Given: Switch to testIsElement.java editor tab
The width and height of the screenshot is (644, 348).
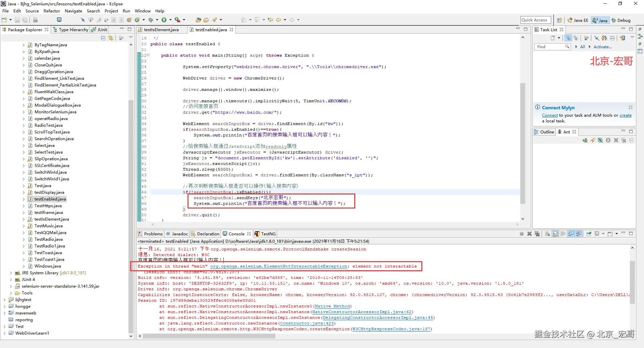Looking at the screenshot, I should (x=161, y=30).
